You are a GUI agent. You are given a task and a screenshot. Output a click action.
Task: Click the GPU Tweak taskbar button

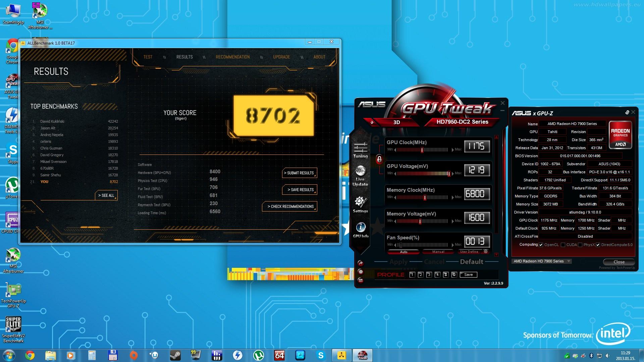[x=362, y=355]
